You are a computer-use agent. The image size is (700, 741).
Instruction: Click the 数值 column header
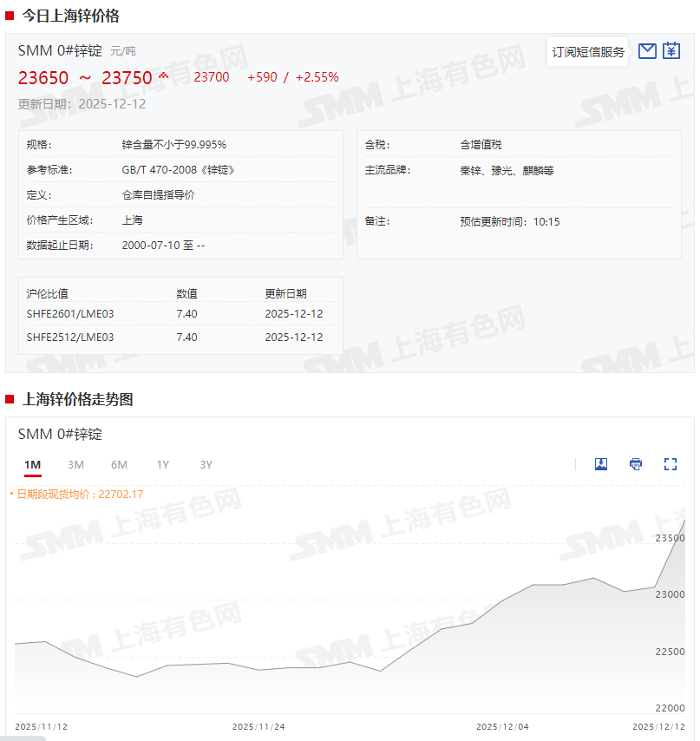tap(186, 293)
